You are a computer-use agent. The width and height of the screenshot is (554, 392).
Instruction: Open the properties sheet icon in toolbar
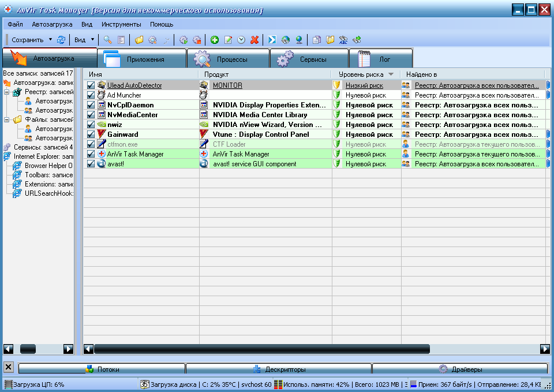[x=121, y=40]
